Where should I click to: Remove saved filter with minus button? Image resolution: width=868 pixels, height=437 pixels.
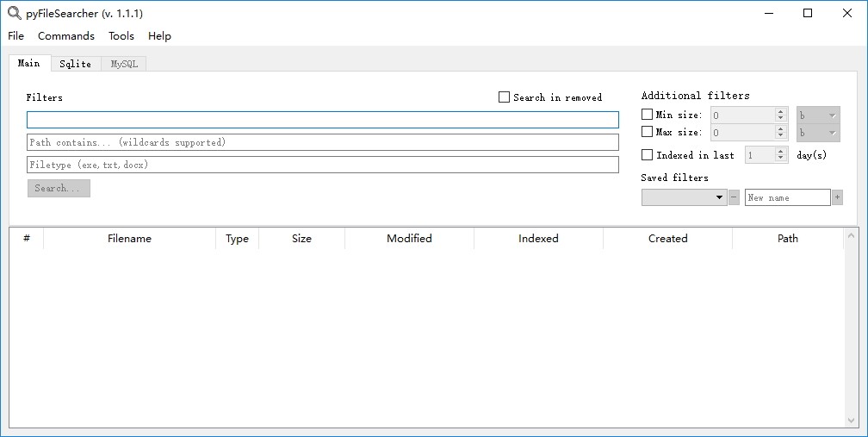click(734, 197)
